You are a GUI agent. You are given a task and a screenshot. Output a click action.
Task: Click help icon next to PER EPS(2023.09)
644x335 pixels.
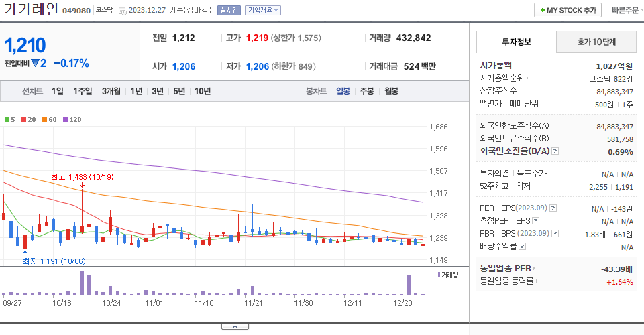coord(553,208)
